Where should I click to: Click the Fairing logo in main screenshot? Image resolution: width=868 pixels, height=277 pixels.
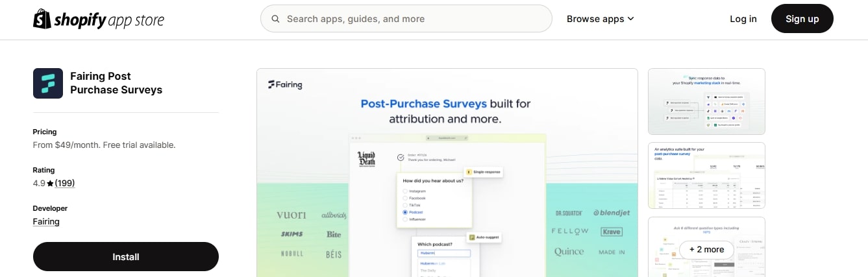(x=285, y=84)
